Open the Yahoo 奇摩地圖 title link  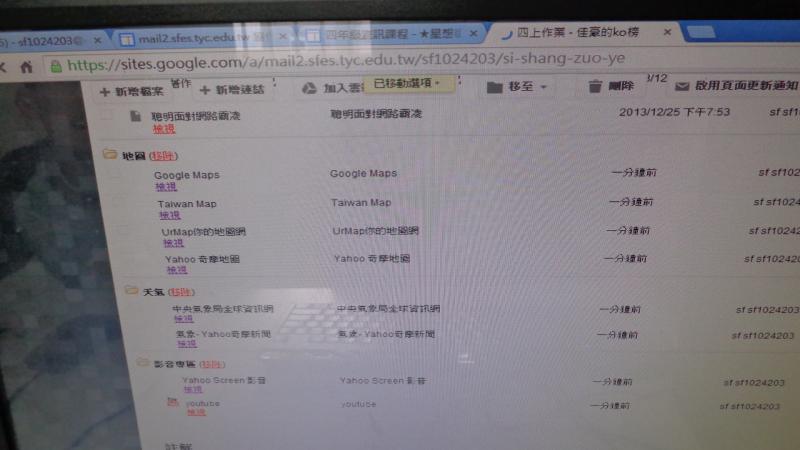click(x=203, y=259)
